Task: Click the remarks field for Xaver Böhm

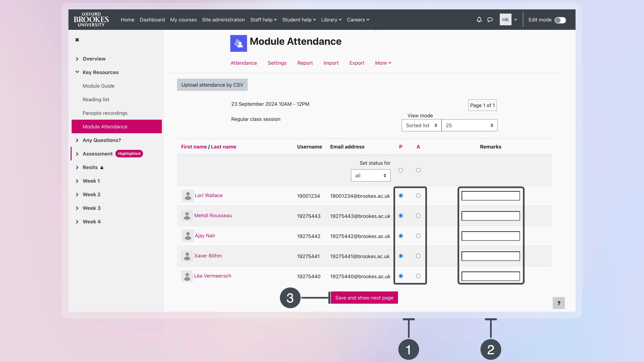Action: click(x=491, y=256)
